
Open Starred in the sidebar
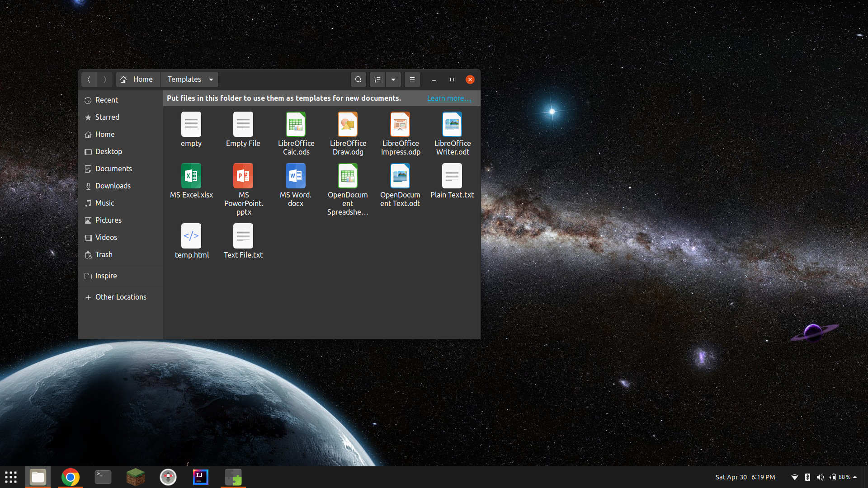(120, 117)
